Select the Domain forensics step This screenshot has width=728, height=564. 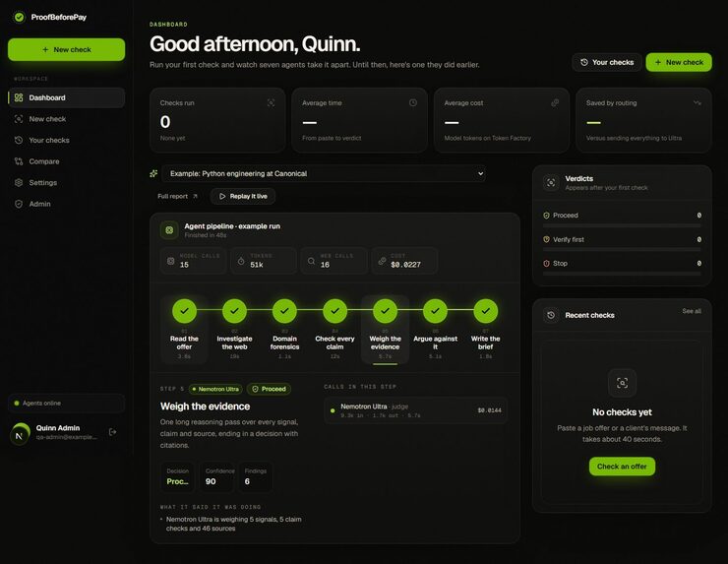(x=284, y=330)
